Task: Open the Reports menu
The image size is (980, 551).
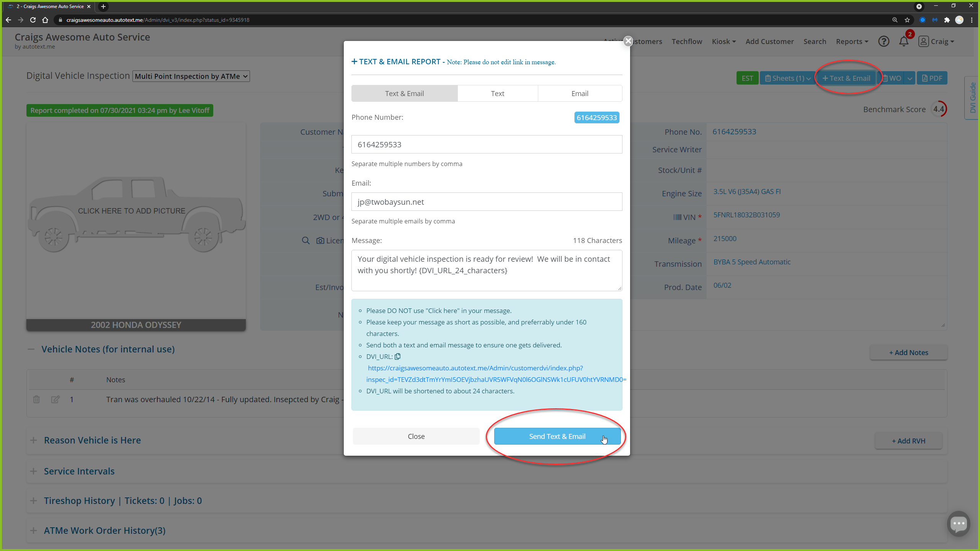Action: 852,41
